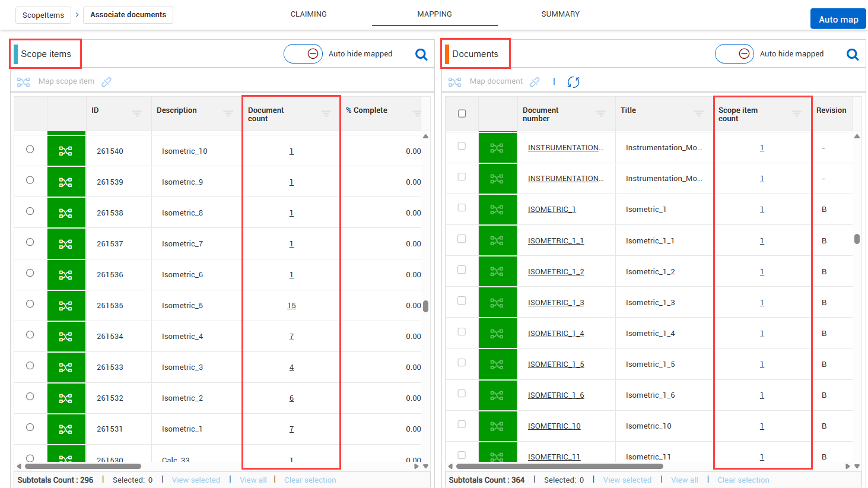868x488 pixels.
Task: Click the Scope items vertical scrollbar thumb
Action: pyautogui.click(x=425, y=306)
